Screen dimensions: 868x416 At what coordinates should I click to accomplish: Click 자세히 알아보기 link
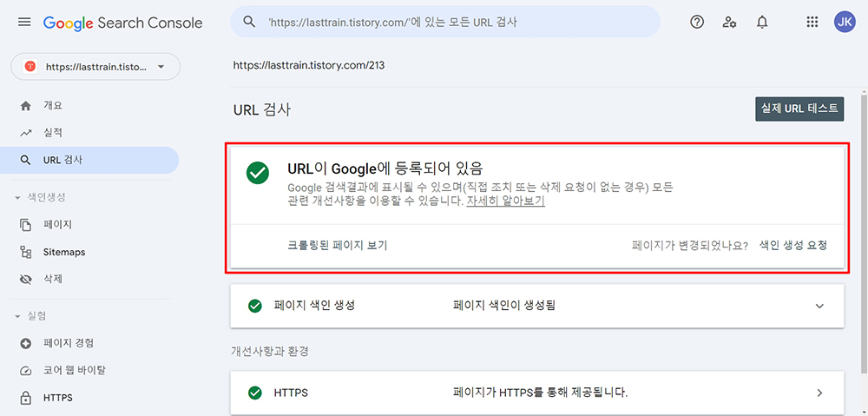[x=505, y=202]
